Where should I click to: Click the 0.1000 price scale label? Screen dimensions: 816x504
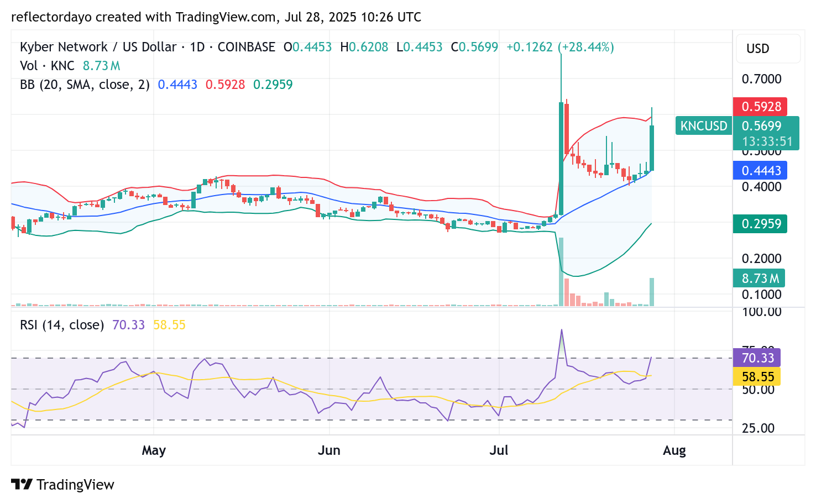(x=761, y=295)
